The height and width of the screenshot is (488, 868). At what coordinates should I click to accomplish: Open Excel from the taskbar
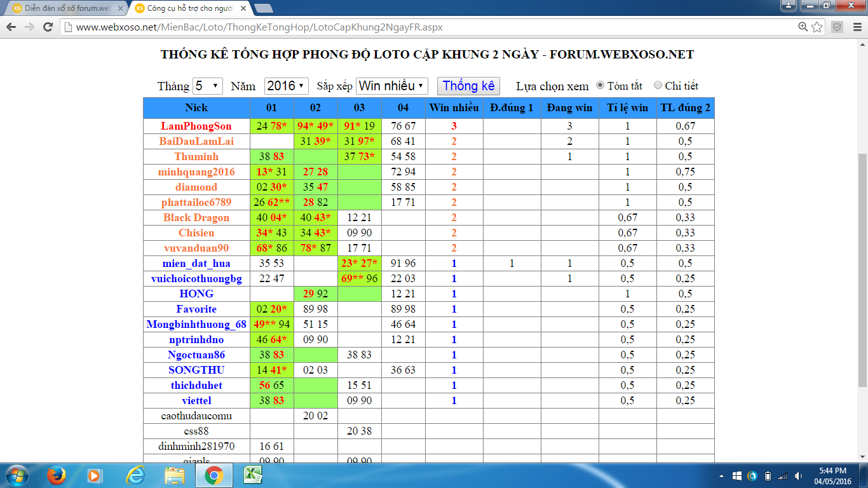coord(254,475)
